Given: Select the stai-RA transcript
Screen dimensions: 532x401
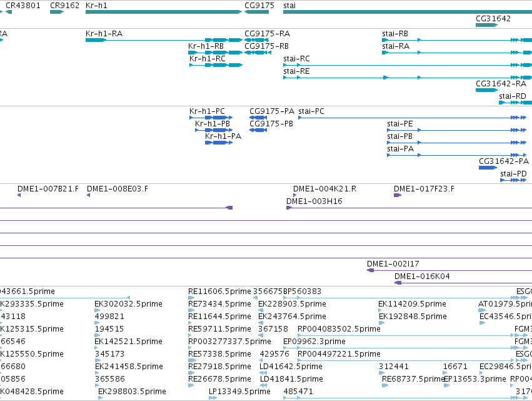Looking at the screenshot, I should (457, 53).
